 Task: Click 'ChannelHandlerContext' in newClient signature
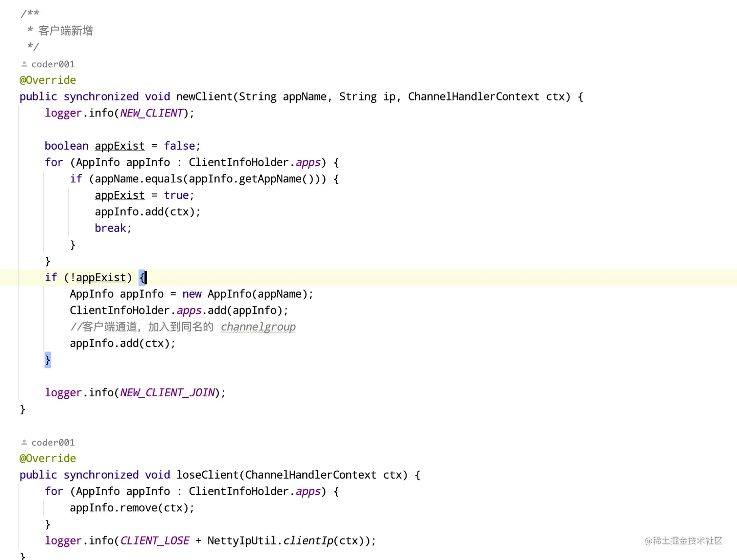[473, 97]
